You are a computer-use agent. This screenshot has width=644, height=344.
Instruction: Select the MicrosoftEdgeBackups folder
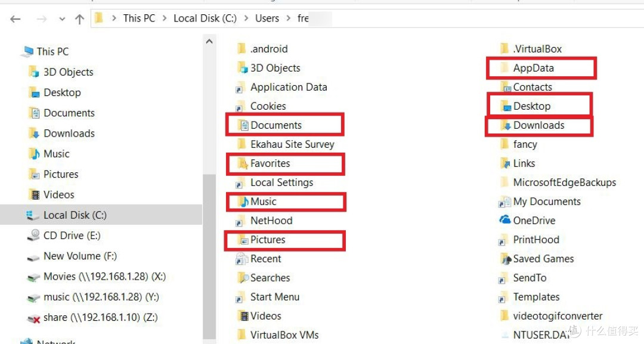tap(558, 182)
